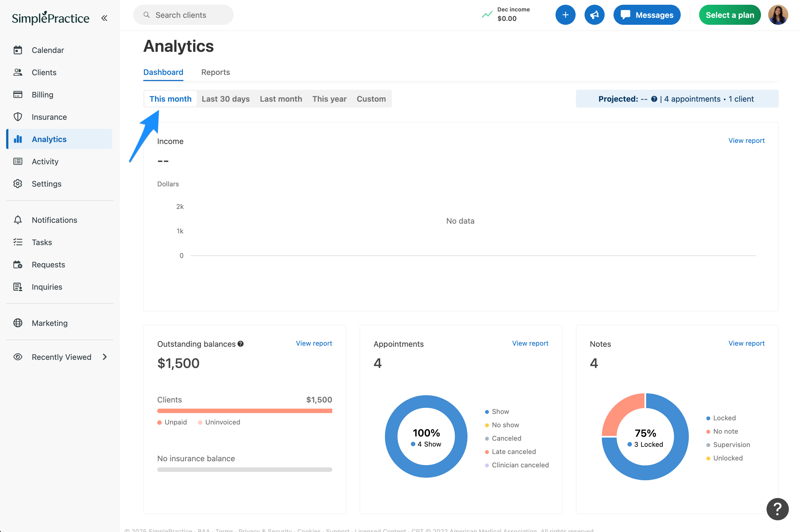Open the Projected appointments help tooltip

tap(654, 99)
